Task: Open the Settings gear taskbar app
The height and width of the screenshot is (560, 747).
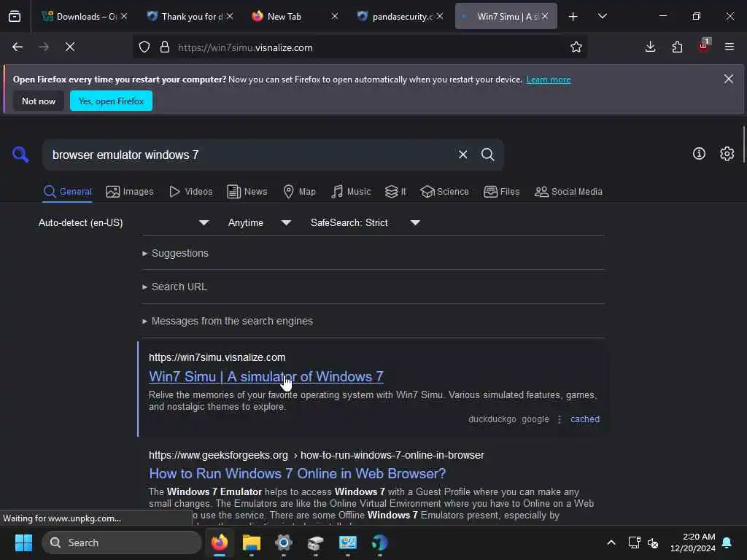Action: [284, 542]
